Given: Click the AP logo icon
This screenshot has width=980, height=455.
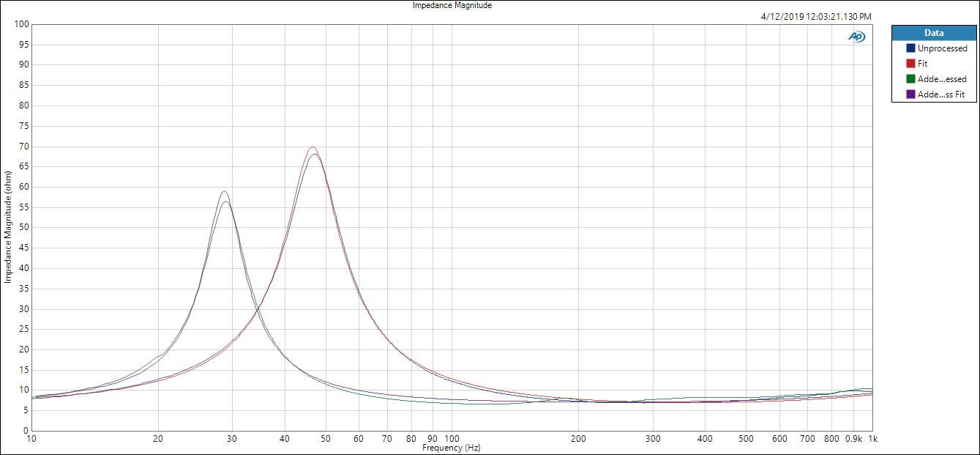Looking at the screenshot, I should (856, 37).
